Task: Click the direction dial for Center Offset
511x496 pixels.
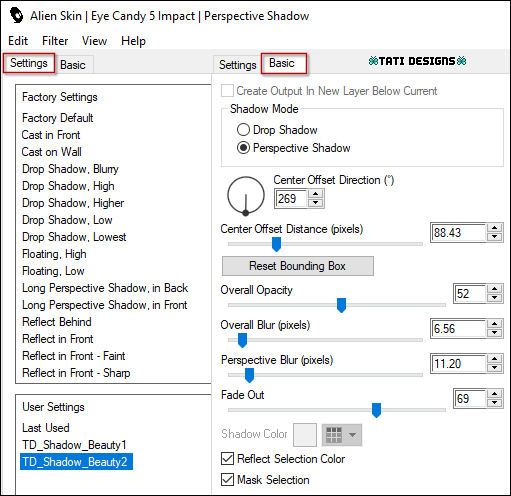Action: (x=246, y=195)
